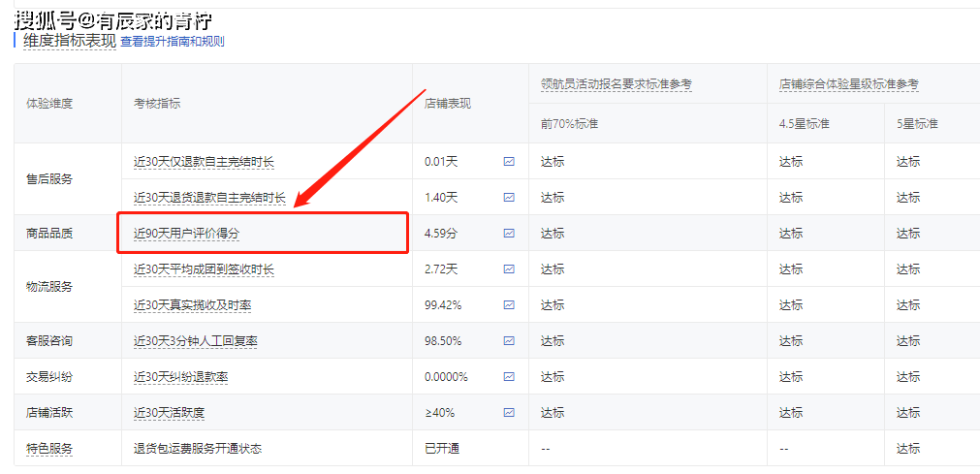
Task: Click 近30天仅退款自主完结时长 indicator
Action: (204, 162)
